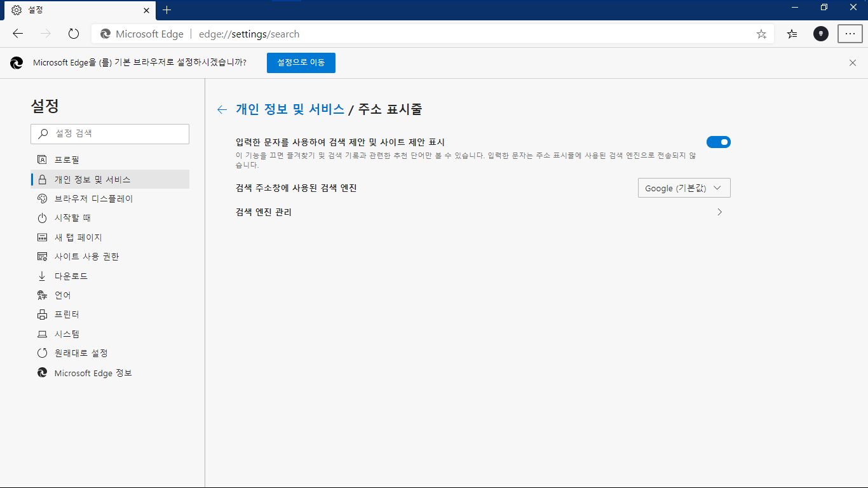Reload the page with the refresh icon

click(x=73, y=34)
